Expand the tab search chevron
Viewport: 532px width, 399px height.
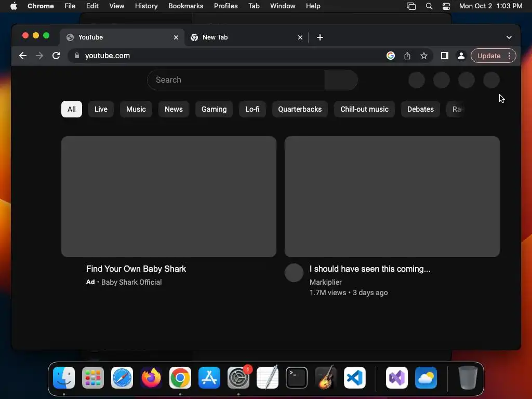tap(509, 37)
